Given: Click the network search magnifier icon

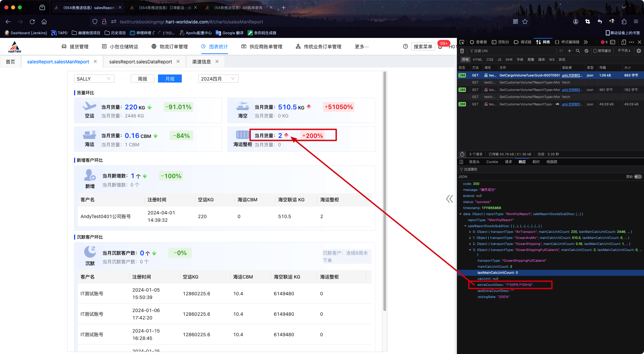Looking at the screenshot, I should (x=578, y=51).
